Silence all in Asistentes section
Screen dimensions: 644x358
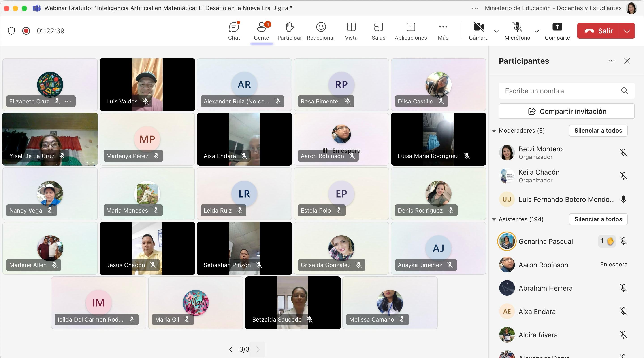[598, 219]
